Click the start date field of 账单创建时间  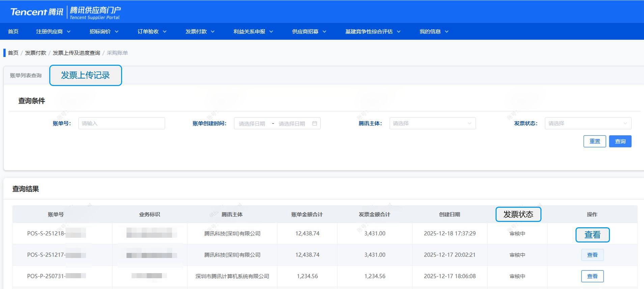[252, 123]
